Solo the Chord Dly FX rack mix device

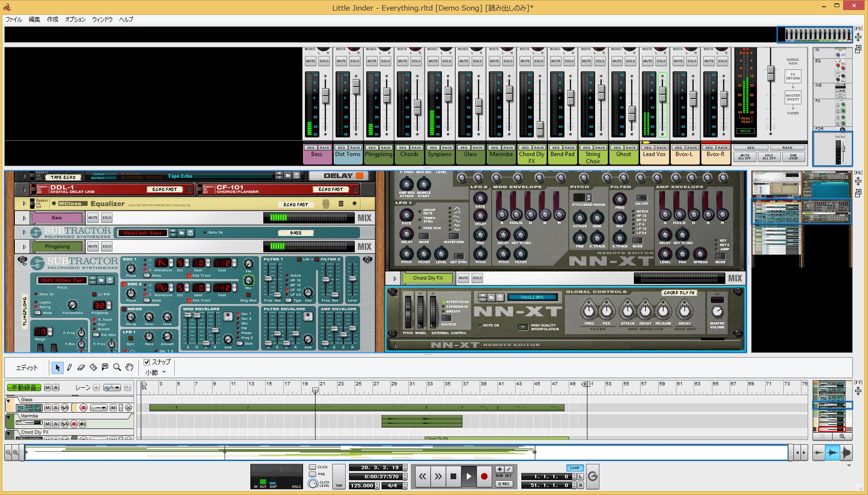(x=477, y=278)
